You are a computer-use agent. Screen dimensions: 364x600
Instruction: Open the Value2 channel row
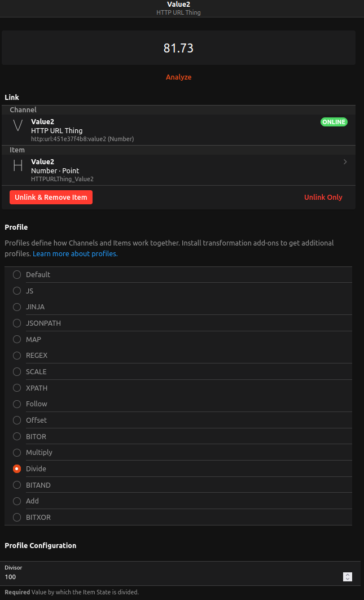169,130
